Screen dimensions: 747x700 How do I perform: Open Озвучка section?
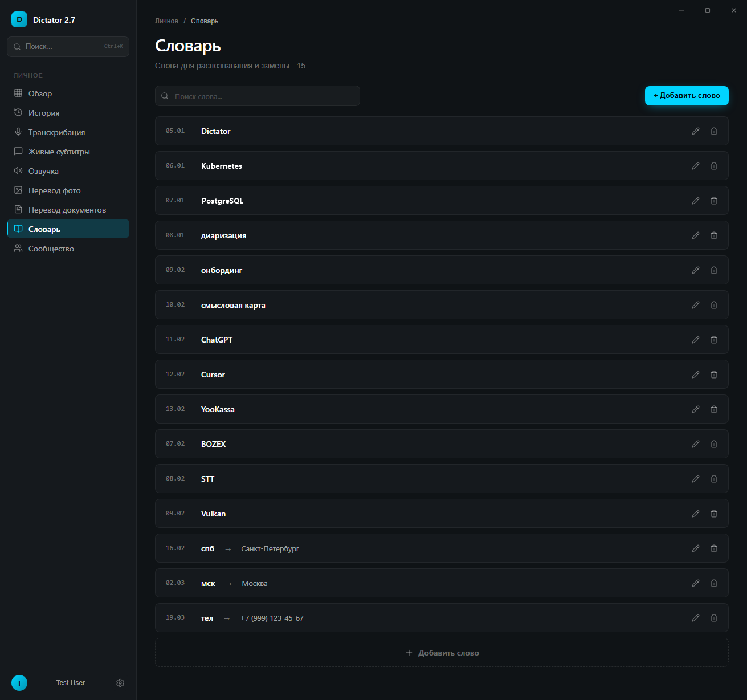tap(68, 171)
